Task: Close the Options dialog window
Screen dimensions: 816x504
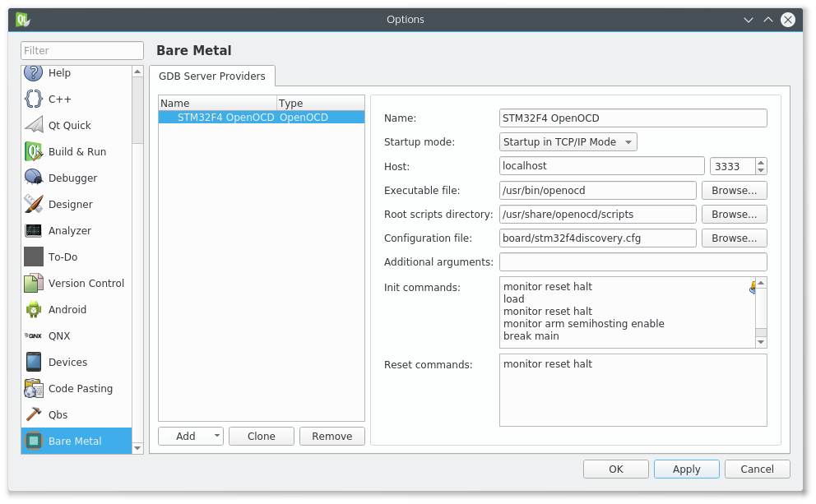Action: click(x=788, y=20)
